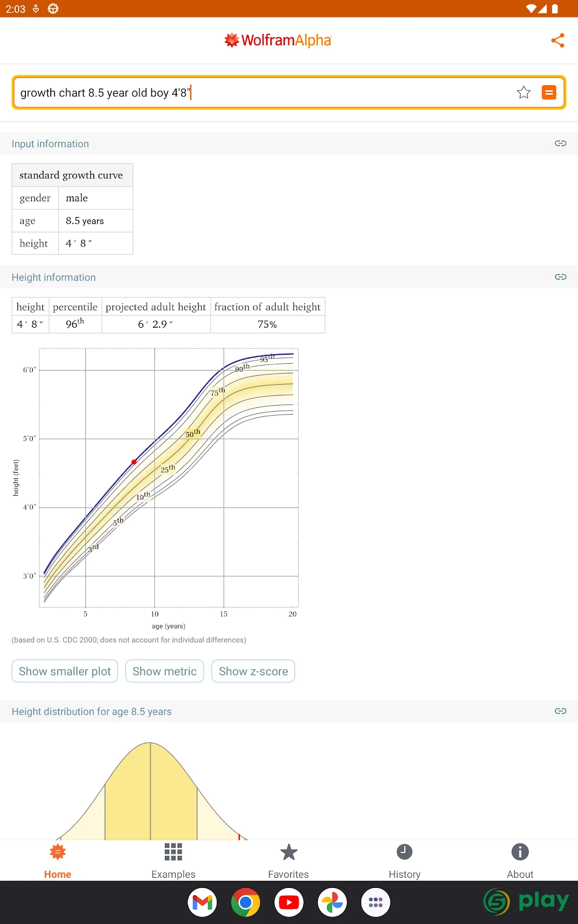Open link icon for Input information
The height and width of the screenshot is (924, 578).
click(x=561, y=143)
